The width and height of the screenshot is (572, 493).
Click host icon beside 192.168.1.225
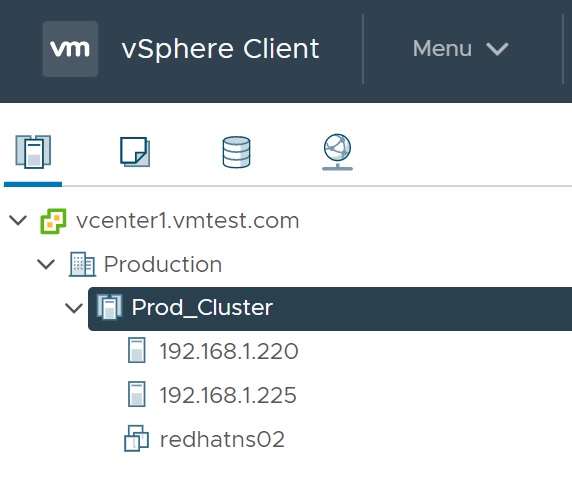coord(137,394)
